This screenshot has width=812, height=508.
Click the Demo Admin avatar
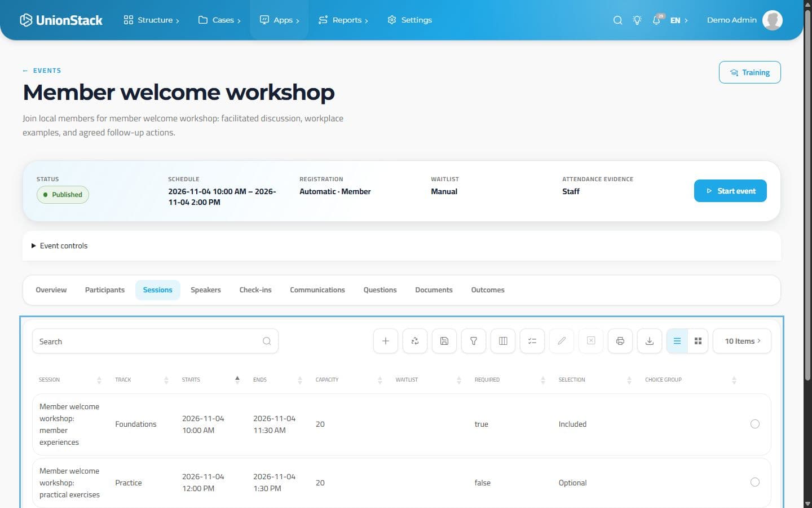pyautogui.click(x=773, y=20)
